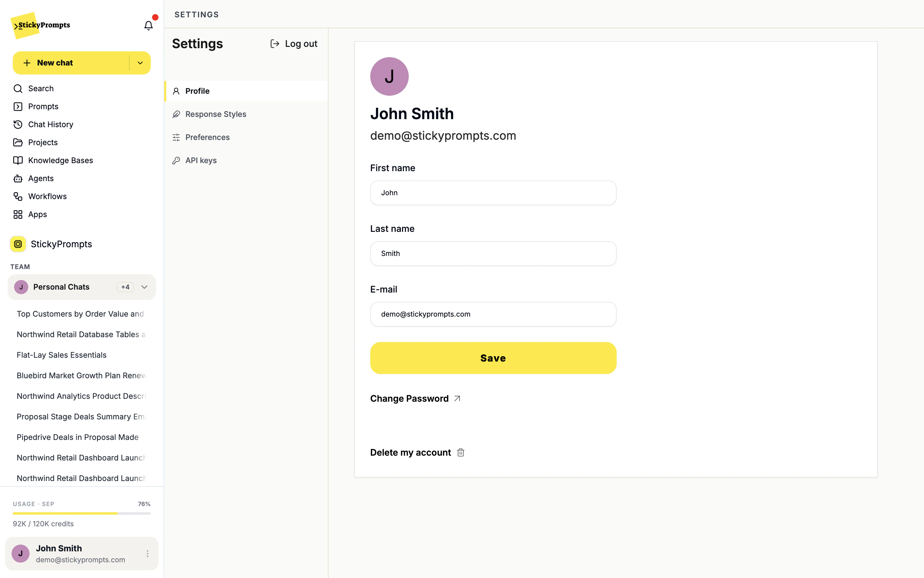Switch to Response Styles settings
This screenshot has height=578, width=924.
click(x=246, y=114)
